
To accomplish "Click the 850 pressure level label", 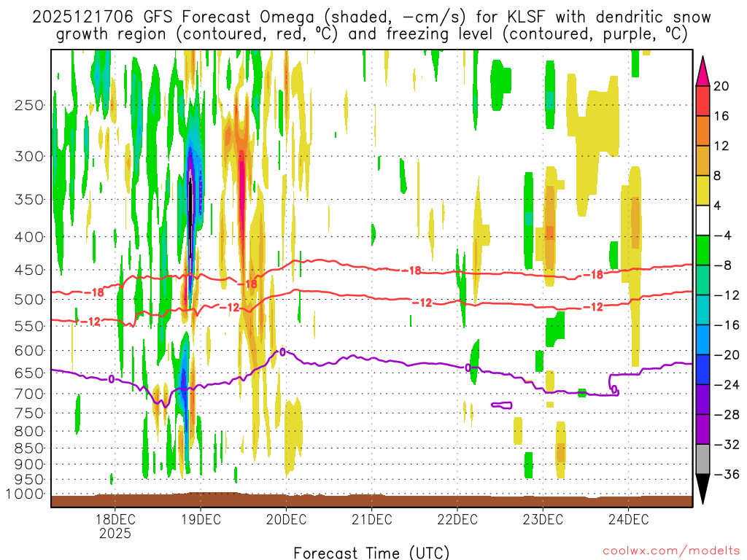I will 29,448.
